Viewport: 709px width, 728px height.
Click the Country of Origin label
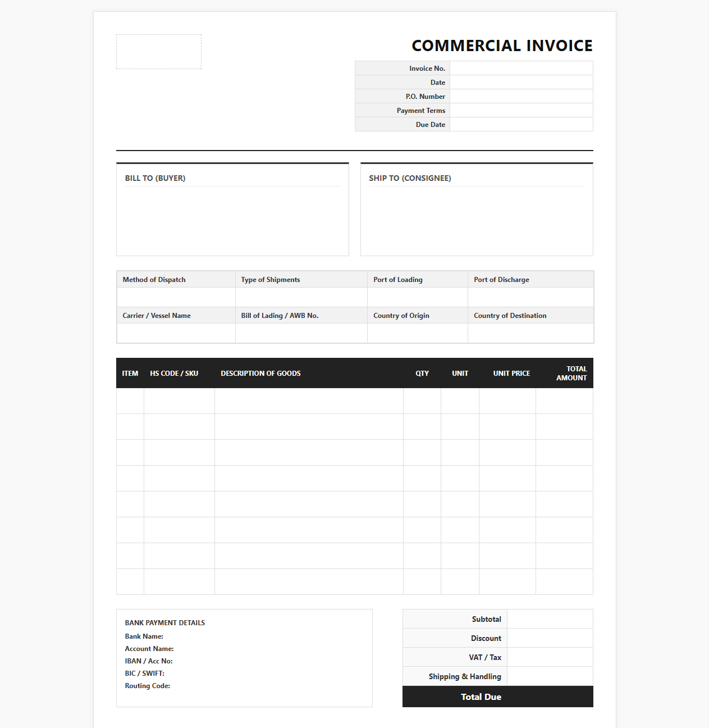point(401,315)
